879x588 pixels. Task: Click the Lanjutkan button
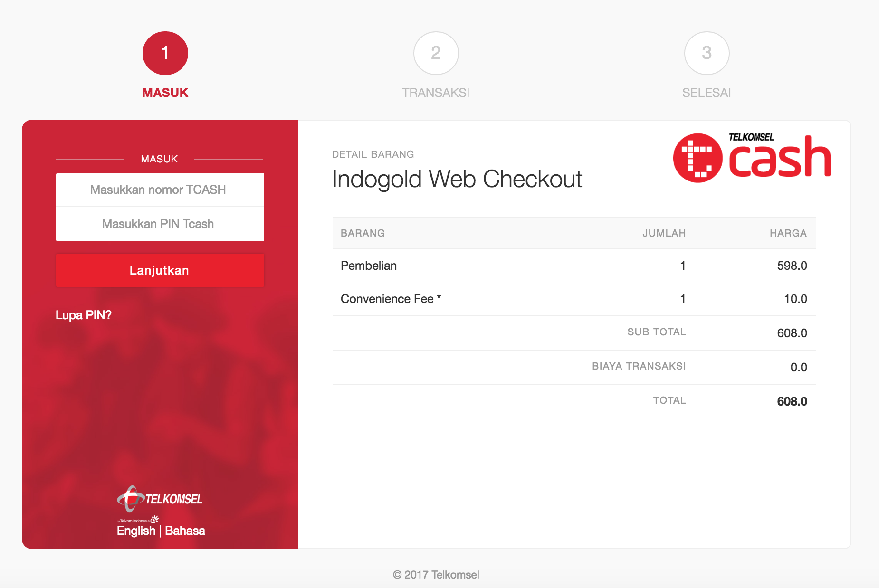160,270
